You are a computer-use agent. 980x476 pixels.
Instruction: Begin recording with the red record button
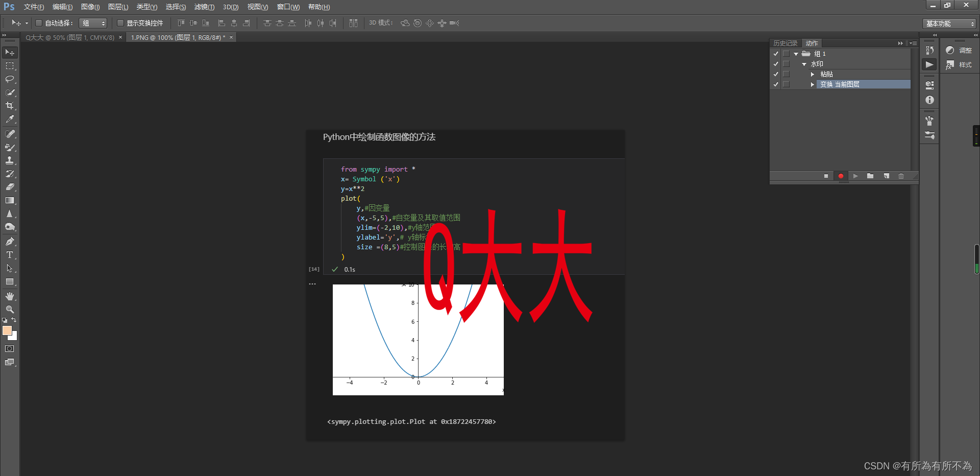point(841,176)
